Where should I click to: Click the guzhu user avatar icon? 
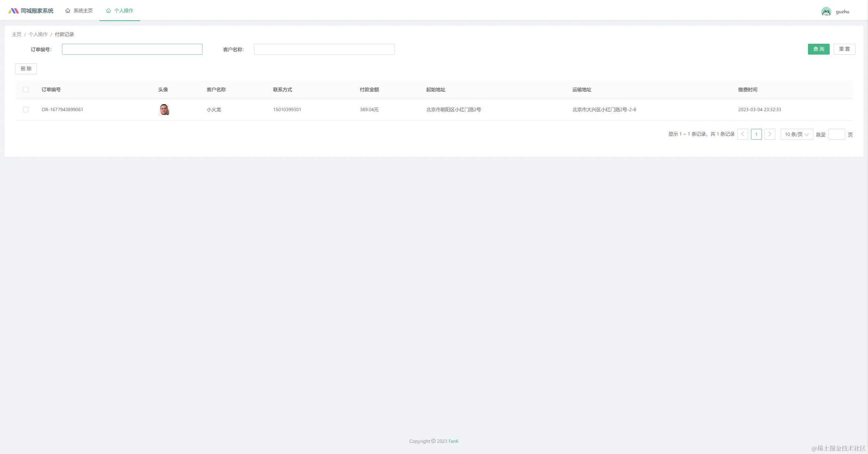pos(826,12)
